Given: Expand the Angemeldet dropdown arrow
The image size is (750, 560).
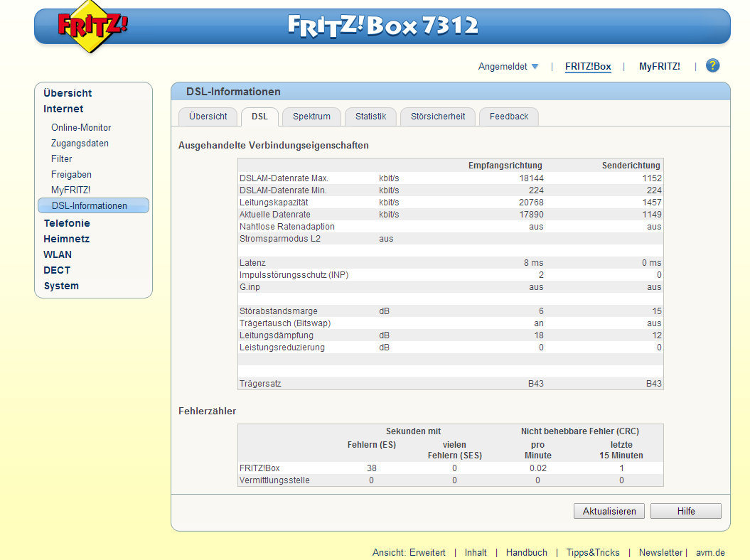Looking at the screenshot, I should [x=535, y=67].
